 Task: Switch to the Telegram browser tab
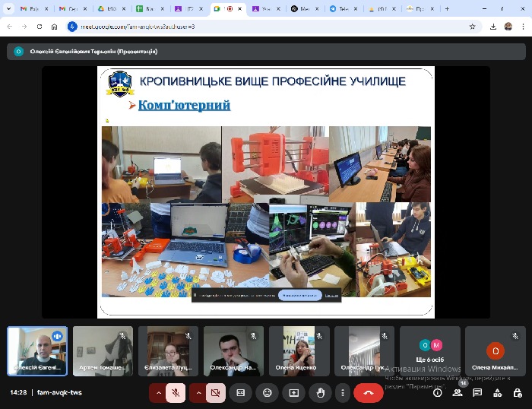coord(339,8)
